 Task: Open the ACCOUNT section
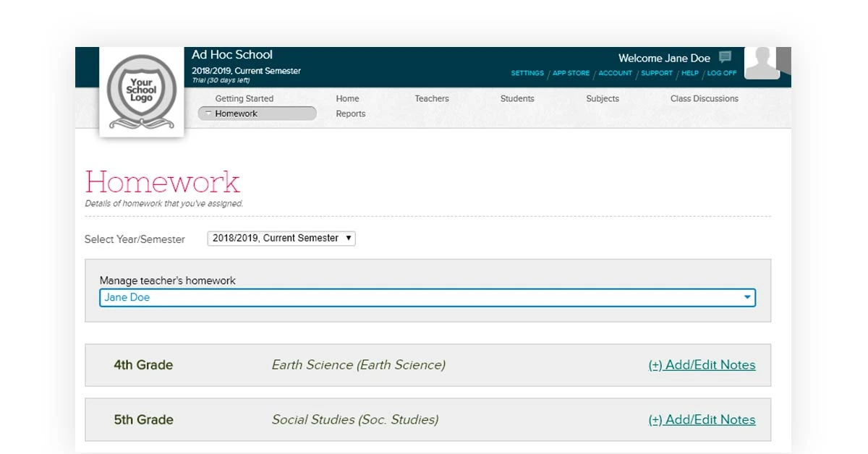click(x=615, y=73)
